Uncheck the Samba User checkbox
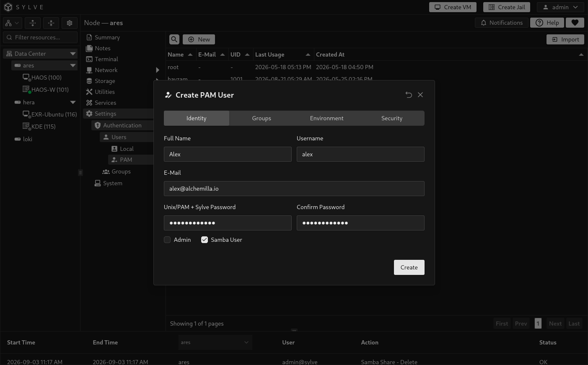Viewport: 588px width, 365px height. tap(205, 240)
